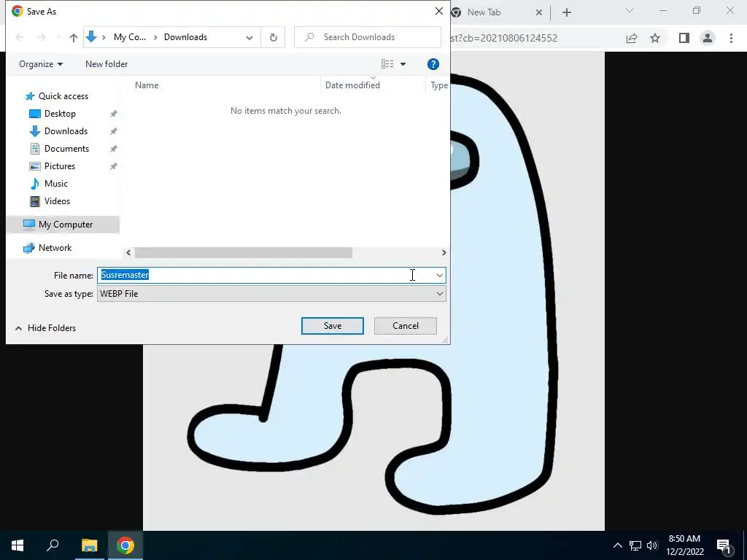Open the notification center icon
The height and width of the screenshot is (560, 747).
[x=724, y=545]
